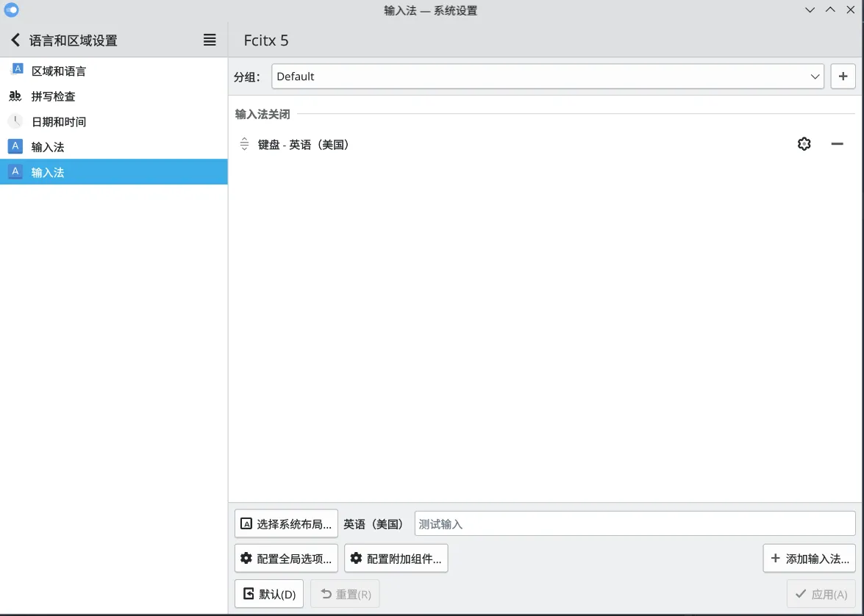Open 配置附加组件... dialog
The height and width of the screenshot is (616, 864).
pyautogui.click(x=396, y=559)
